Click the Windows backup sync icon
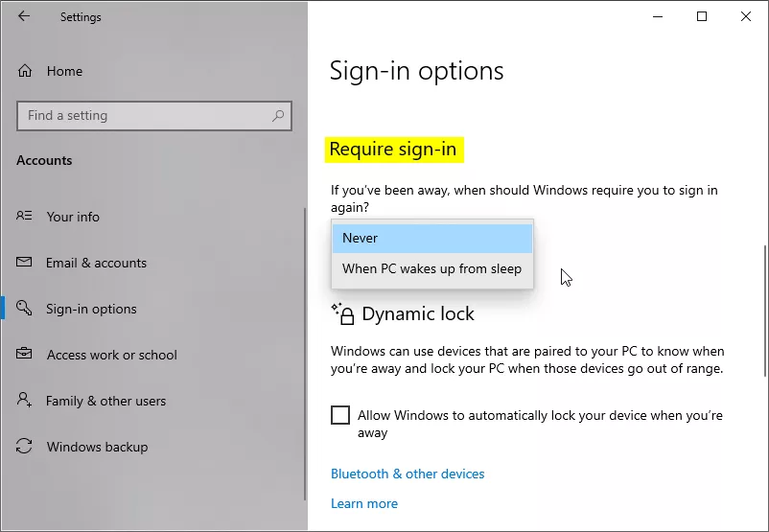 point(24,446)
